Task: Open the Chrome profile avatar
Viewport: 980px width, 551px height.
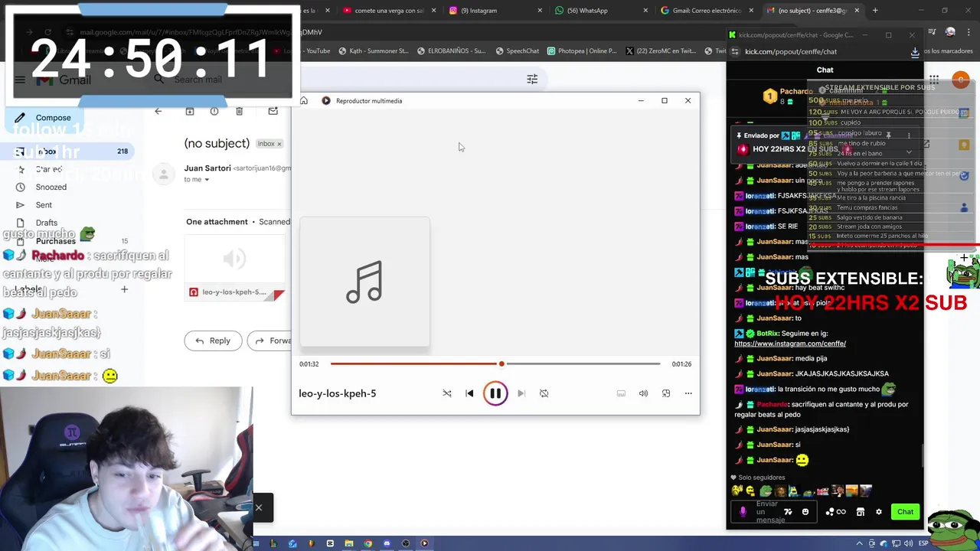Action: (x=950, y=31)
